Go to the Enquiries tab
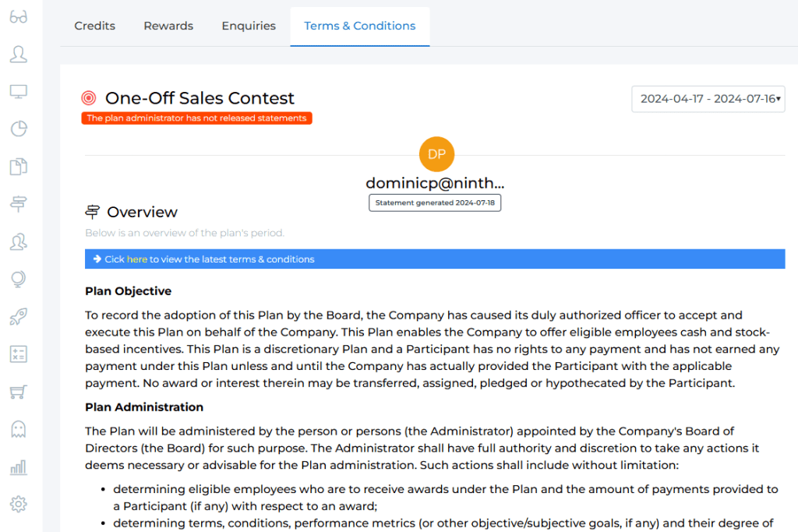Screen dimensions: 798x532 (x=249, y=26)
